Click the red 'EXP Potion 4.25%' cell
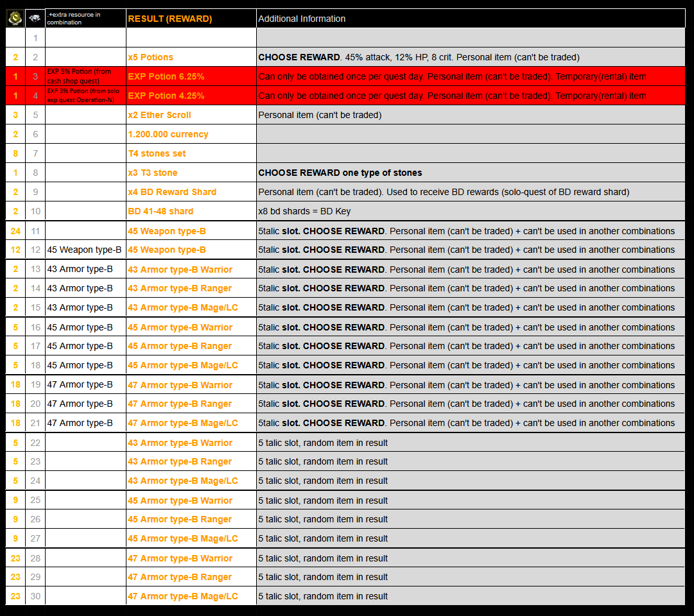 coord(166,96)
